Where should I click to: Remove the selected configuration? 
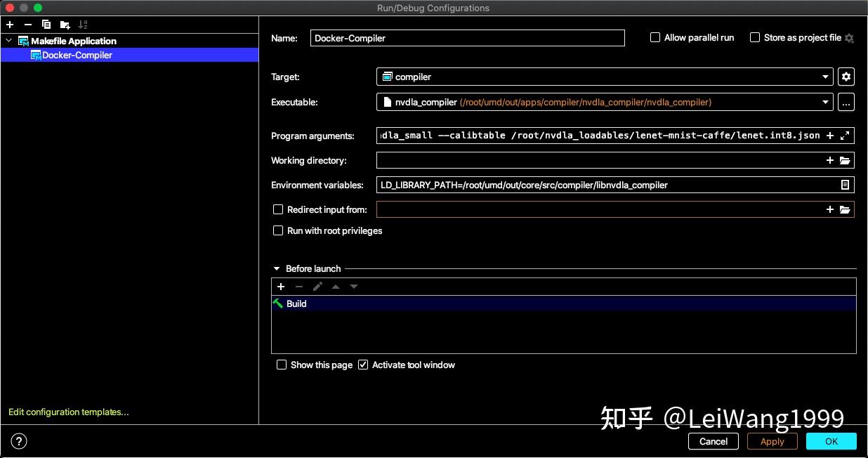coord(28,24)
